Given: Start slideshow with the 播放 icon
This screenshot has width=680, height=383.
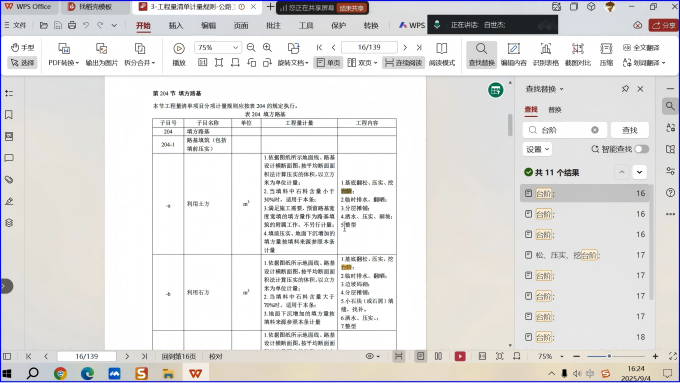Looking at the screenshot, I should tap(179, 49).
